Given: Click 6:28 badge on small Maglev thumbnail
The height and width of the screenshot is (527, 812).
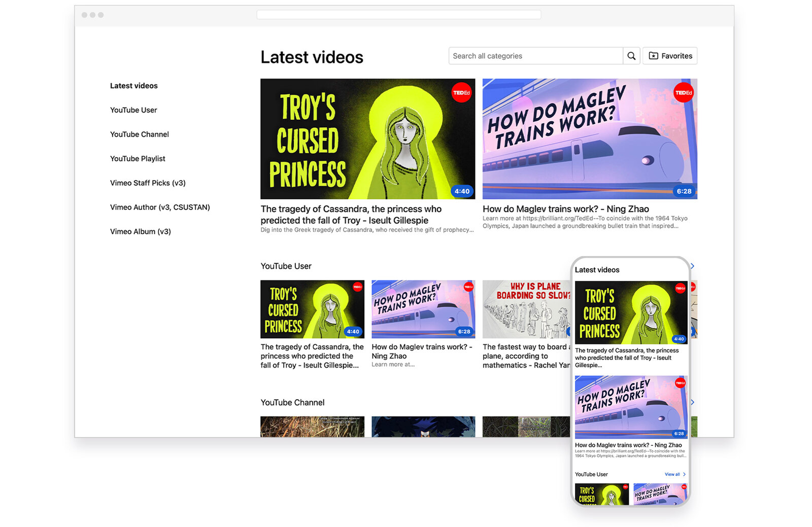Looking at the screenshot, I should tap(464, 331).
